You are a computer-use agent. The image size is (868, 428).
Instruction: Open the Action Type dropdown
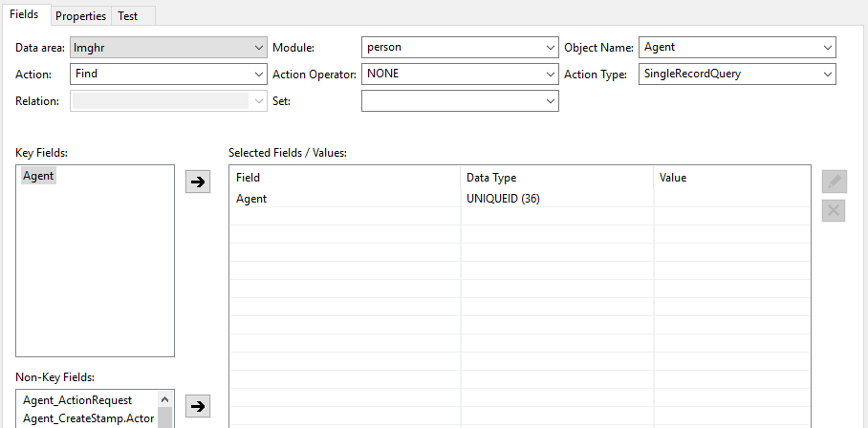point(737,74)
